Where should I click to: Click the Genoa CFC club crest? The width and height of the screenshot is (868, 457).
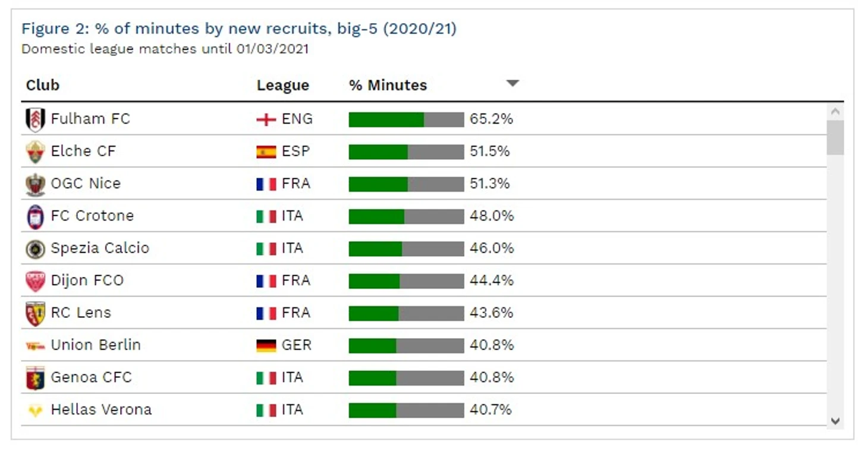(35, 378)
